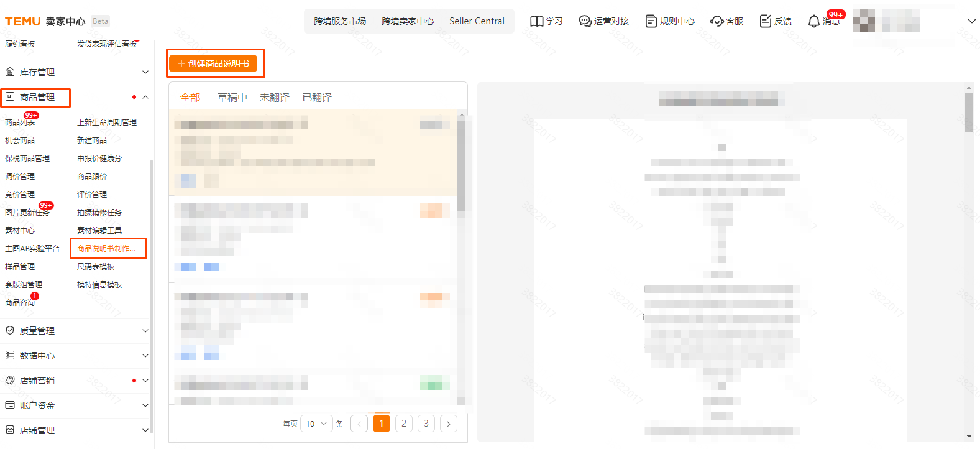Open 规则中心 document icon
980x449 pixels.
point(651,21)
